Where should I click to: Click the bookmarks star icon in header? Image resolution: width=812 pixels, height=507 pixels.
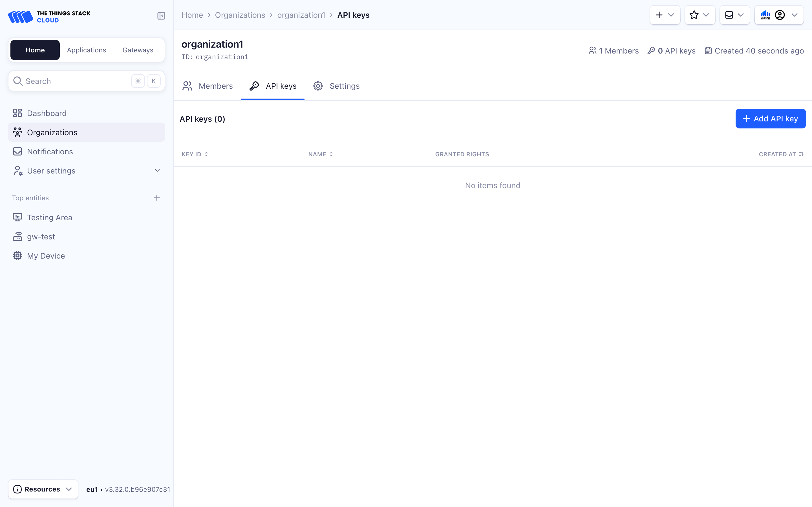[694, 15]
